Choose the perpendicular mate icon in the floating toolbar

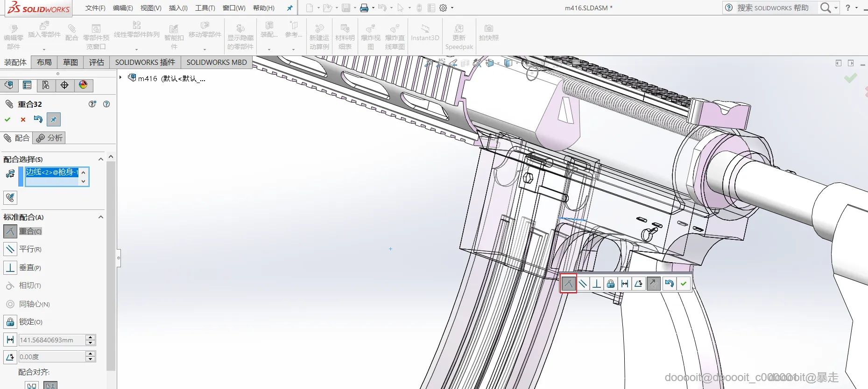coord(597,284)
